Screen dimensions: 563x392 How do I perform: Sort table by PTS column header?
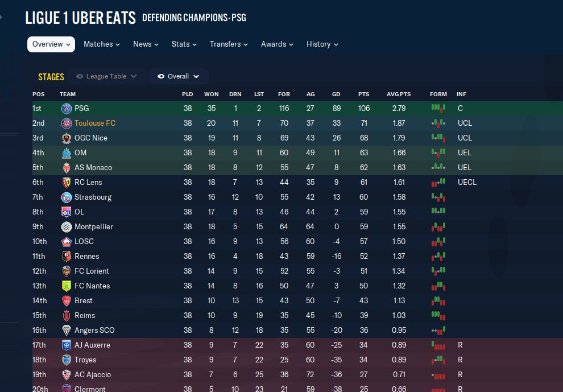pyautogui.click(x=363, y=94)
